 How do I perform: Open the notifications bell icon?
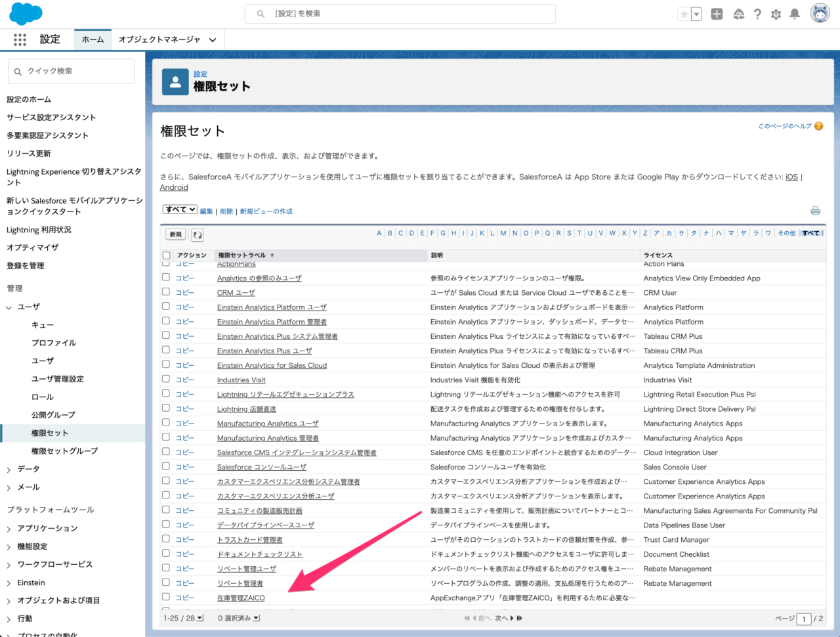tap(795, 14)
